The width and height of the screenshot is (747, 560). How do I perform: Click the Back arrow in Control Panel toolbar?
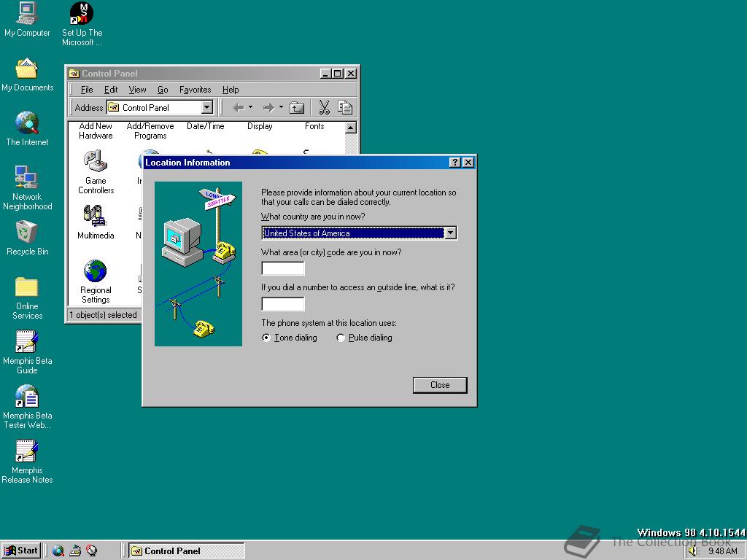[x=239, y=108]
